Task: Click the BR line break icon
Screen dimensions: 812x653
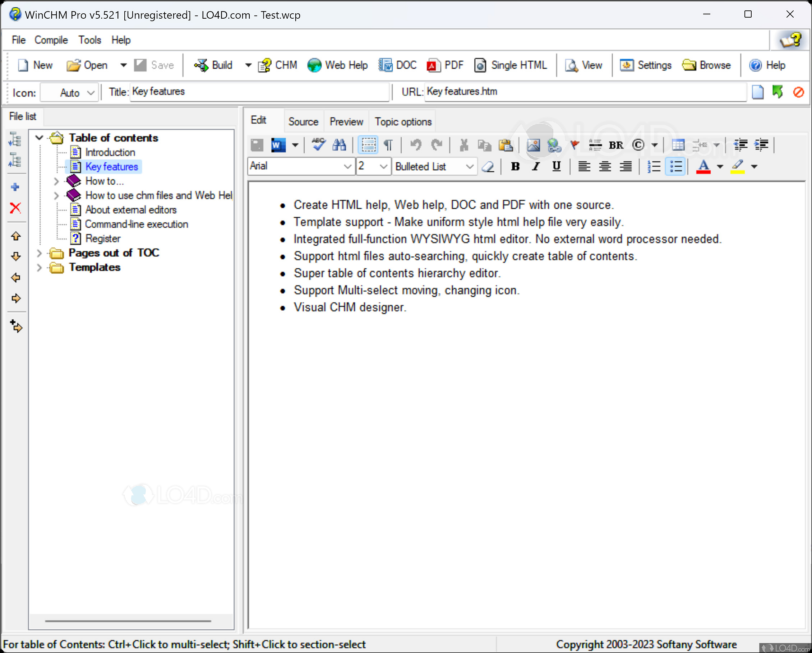Action: [x=616, y=145]
